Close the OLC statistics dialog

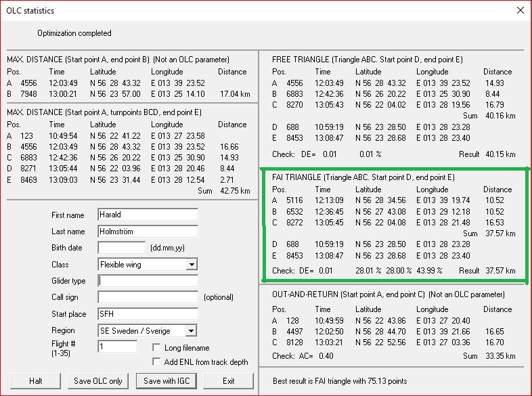click(520, 11)
